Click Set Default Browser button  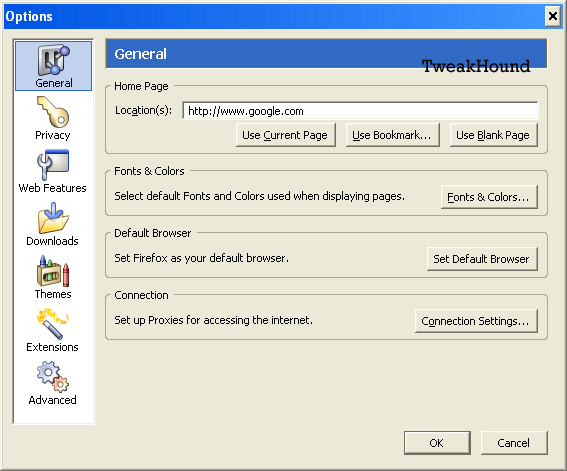pyautogui.click(x=482, y=259)
